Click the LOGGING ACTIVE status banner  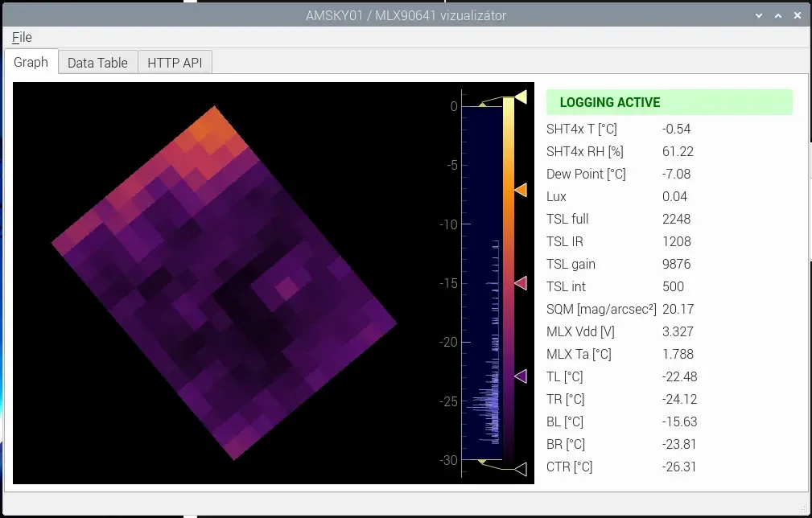pyautogui.click(x=669, y=102)
